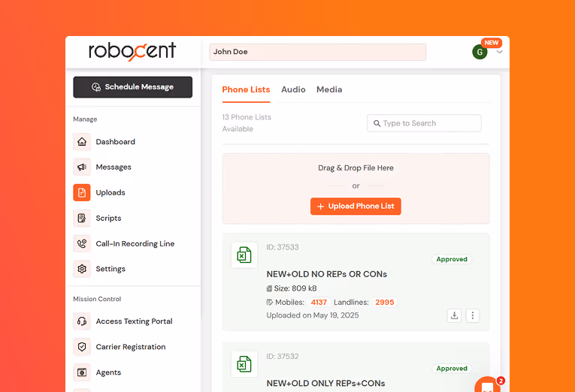575x392 pixels.
Task: Click the green G user avatar
Action: pos(480,52)
